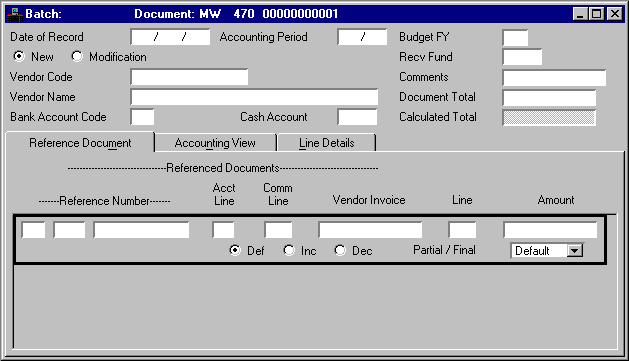
Task: Choose the Dec radio option
Action: point(340,250)
